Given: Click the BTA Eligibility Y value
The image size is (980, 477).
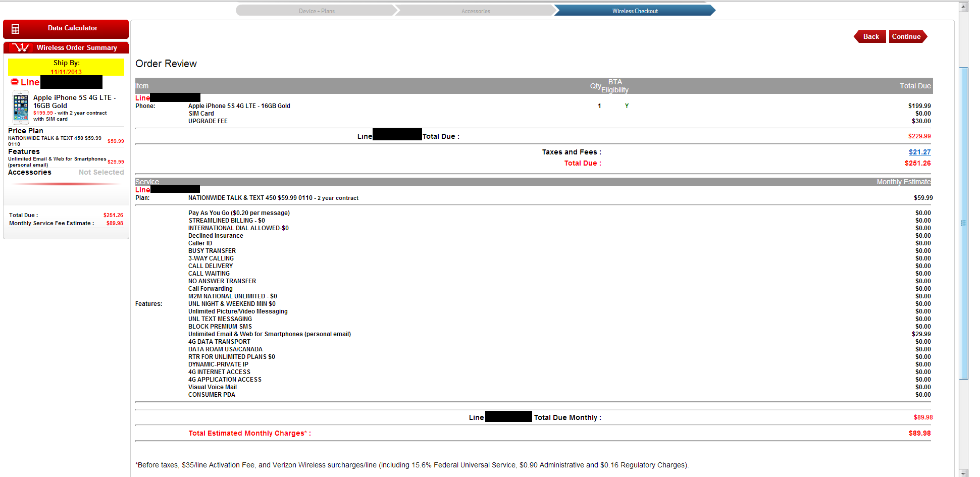Looking at the screenshot, I should tap(627, 106).
